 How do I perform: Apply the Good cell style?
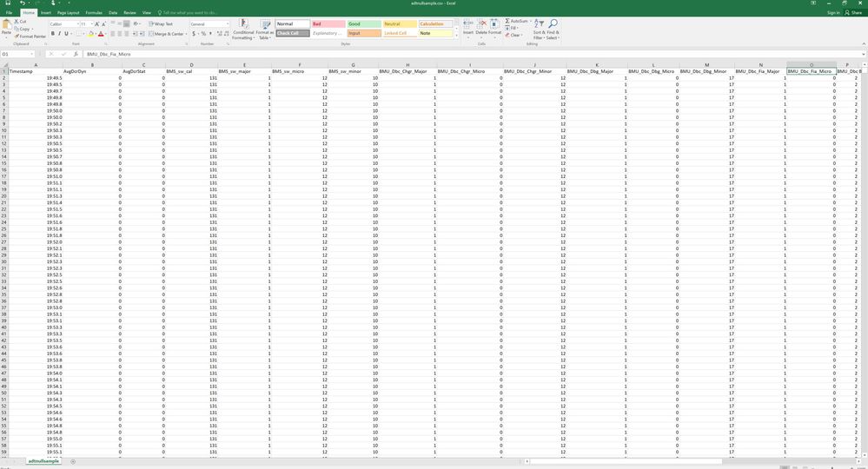click(x=364, y=23)
